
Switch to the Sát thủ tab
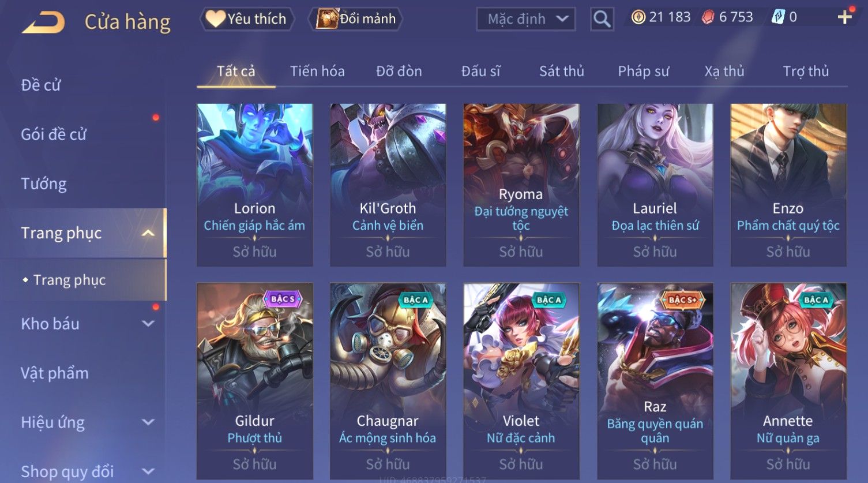click(x=561, y=71)
